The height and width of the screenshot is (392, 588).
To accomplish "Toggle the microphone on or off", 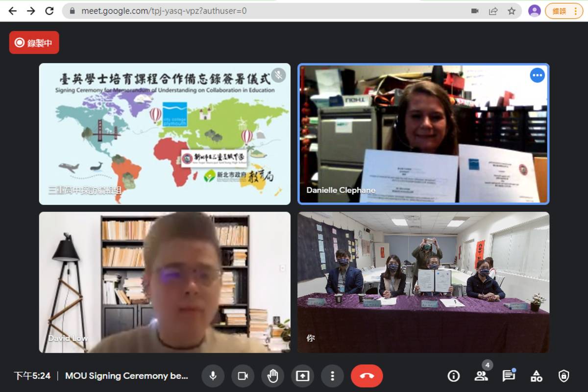I will click(213, 376).
